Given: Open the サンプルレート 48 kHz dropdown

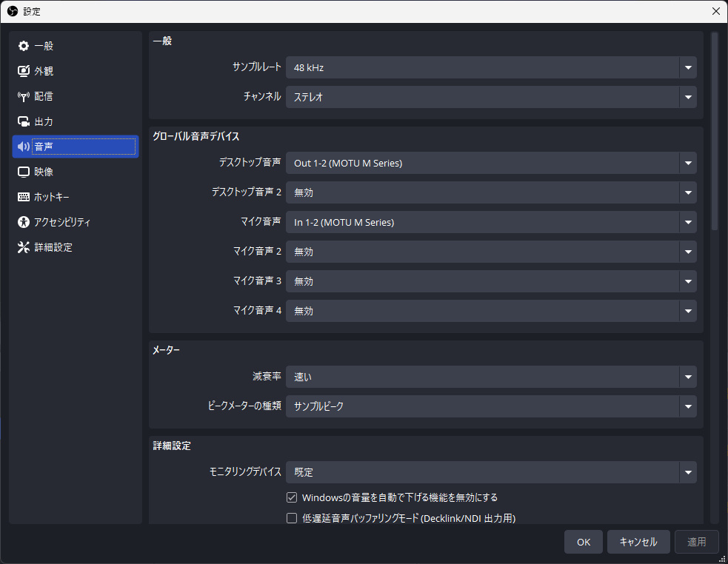Looking at the screenshot, I should (490, 67).
